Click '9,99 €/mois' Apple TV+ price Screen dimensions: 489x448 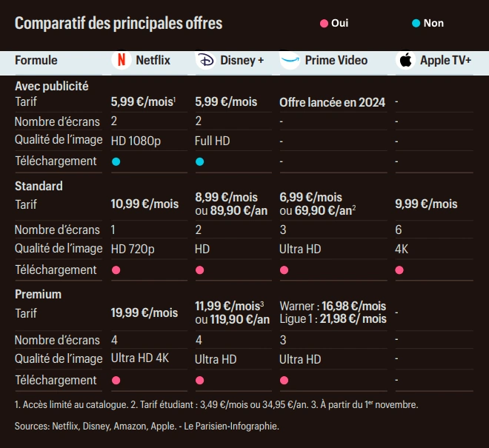(x=426, y=204)
